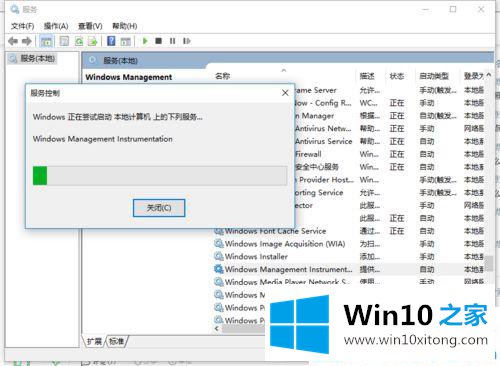The height and width of the screenshot is (366, 500).
Task: Open the Properties toolbar icon
Action: [x=64, y=41]
